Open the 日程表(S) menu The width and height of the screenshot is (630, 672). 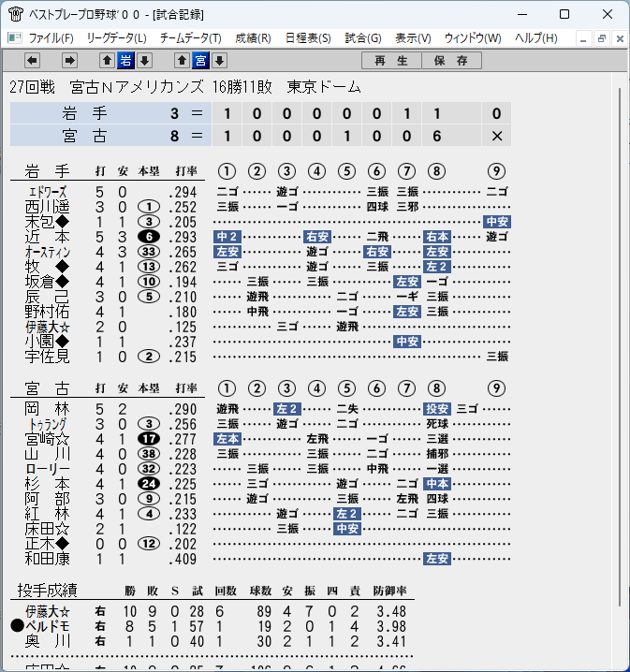click(308, 38)
